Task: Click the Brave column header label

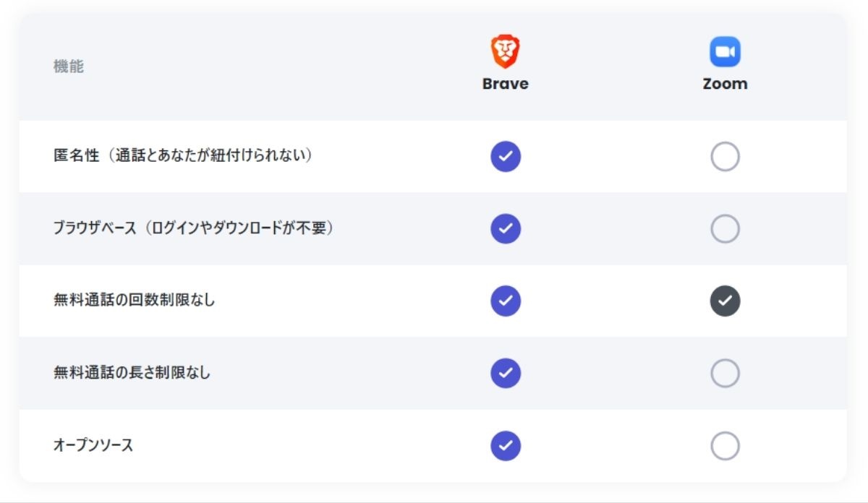Action: point(506,84)
